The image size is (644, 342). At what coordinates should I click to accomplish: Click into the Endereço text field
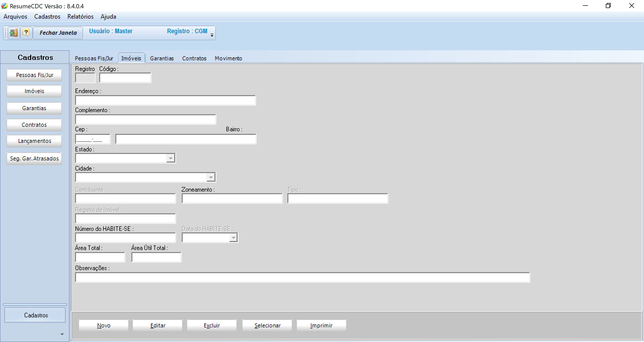click(165, 100)
